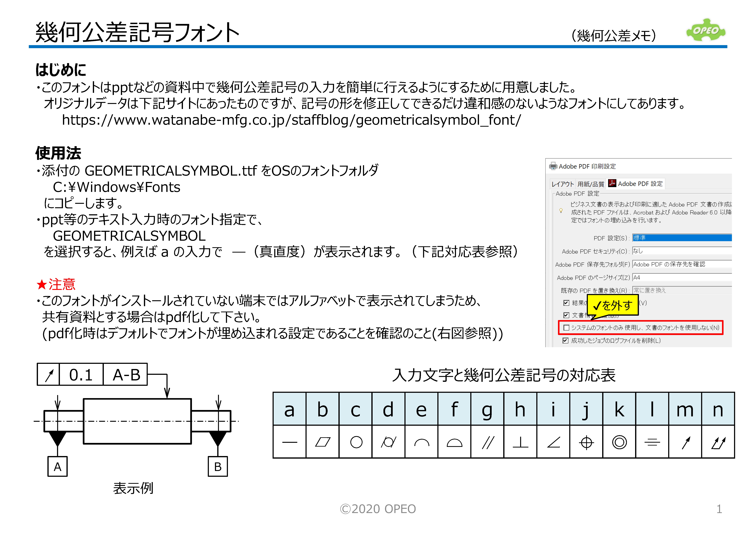Click the 幾何公差記号フォント page title

pos(137,32)
